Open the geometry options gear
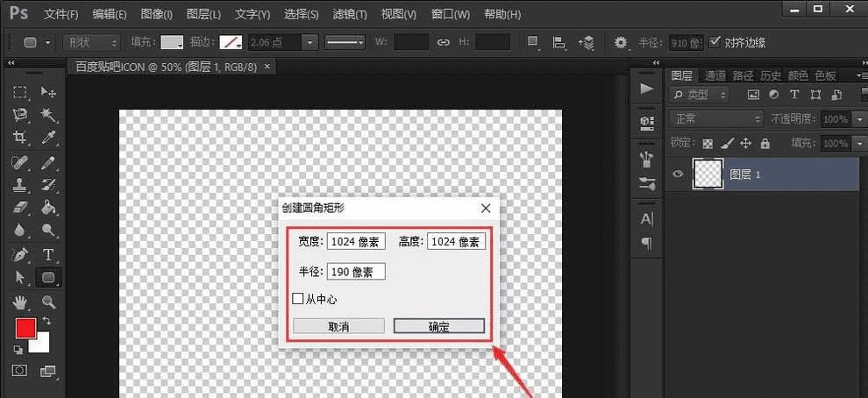868x398 pixels. (621, 43)
